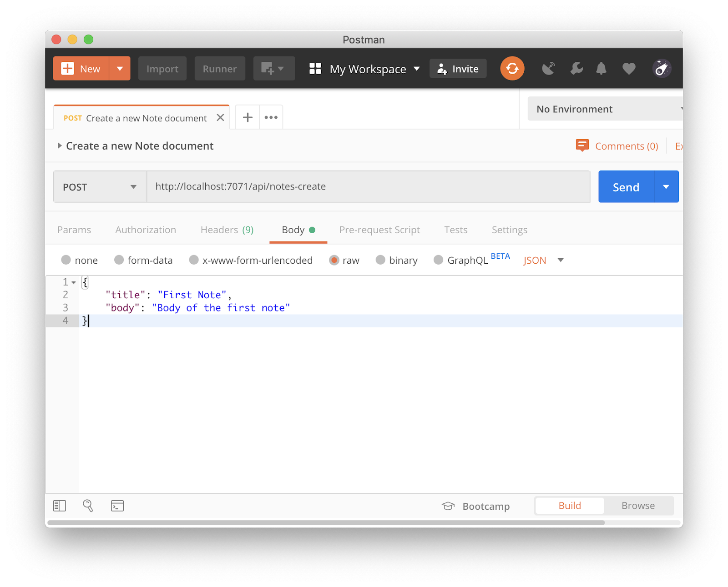Select the raw body type
Screen dimensions: 728x587
coord(334,260)
